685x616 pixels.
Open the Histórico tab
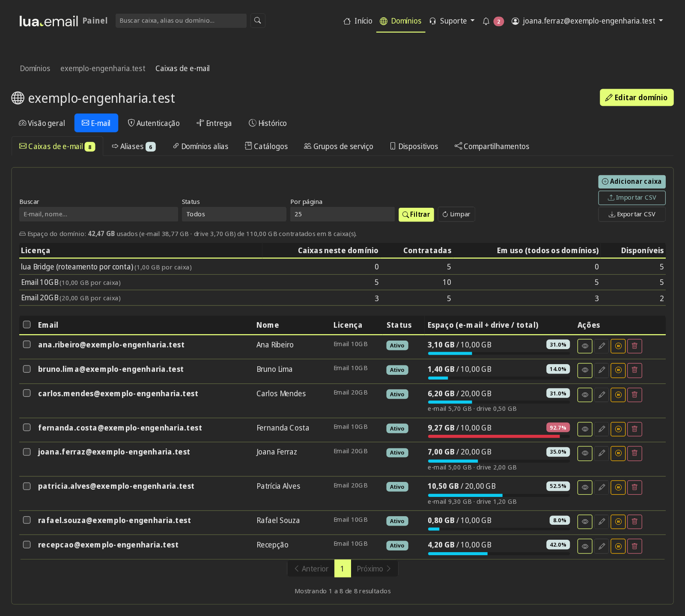point(268,123)
